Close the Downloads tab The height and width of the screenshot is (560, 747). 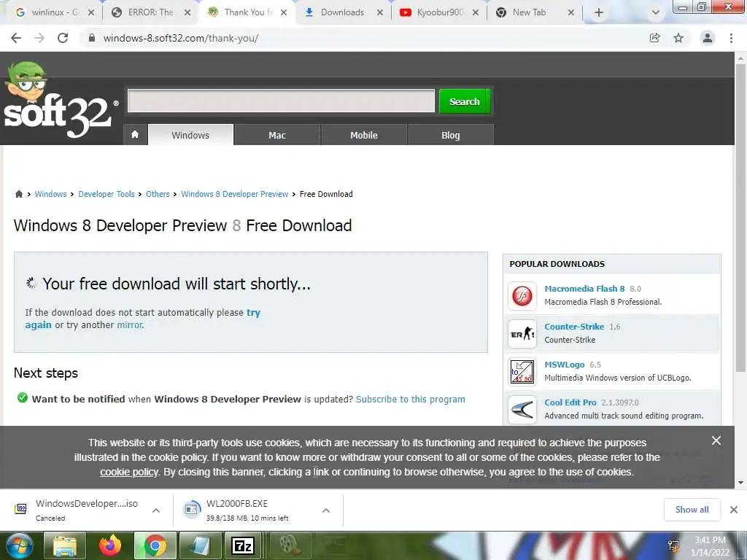tap(379, 13)
